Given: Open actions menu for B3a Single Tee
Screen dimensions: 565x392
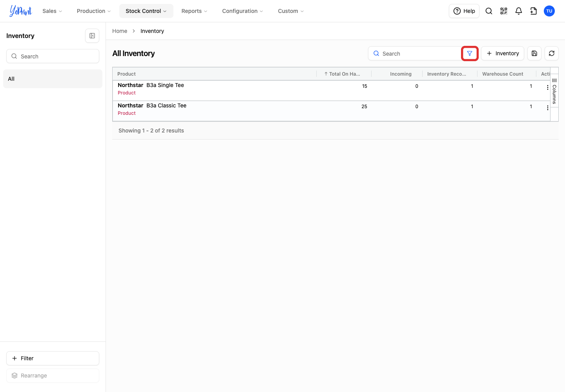Looking at the screenshot, I should (548, 87).
